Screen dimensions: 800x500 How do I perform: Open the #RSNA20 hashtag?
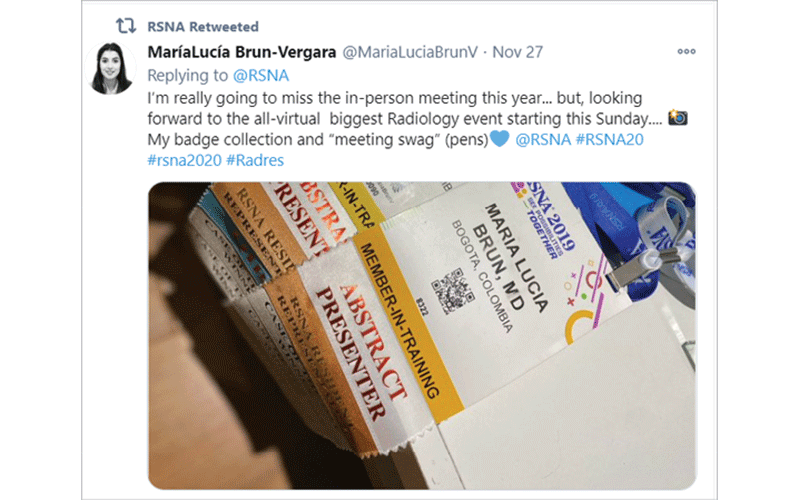[x=610, y=139]
